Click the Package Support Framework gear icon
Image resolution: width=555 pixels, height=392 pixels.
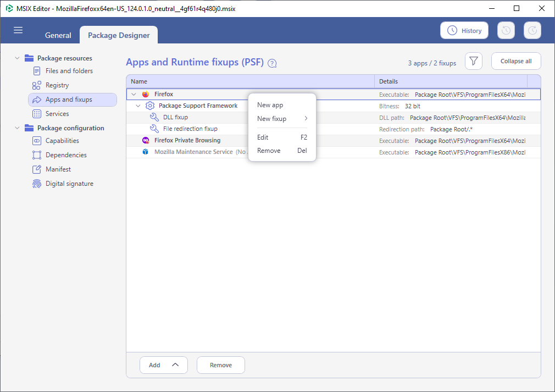coord(150,106)
